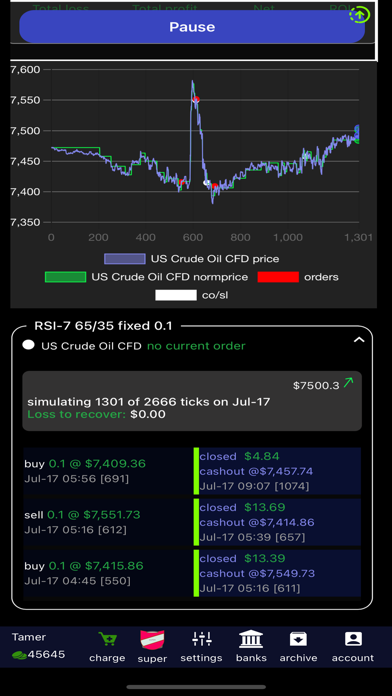Viewport: 392px width, 696px height.
Task: Toggle US Crude Oil CFD normprice legend
Action: pyautogui.click(x=147, y=277)
